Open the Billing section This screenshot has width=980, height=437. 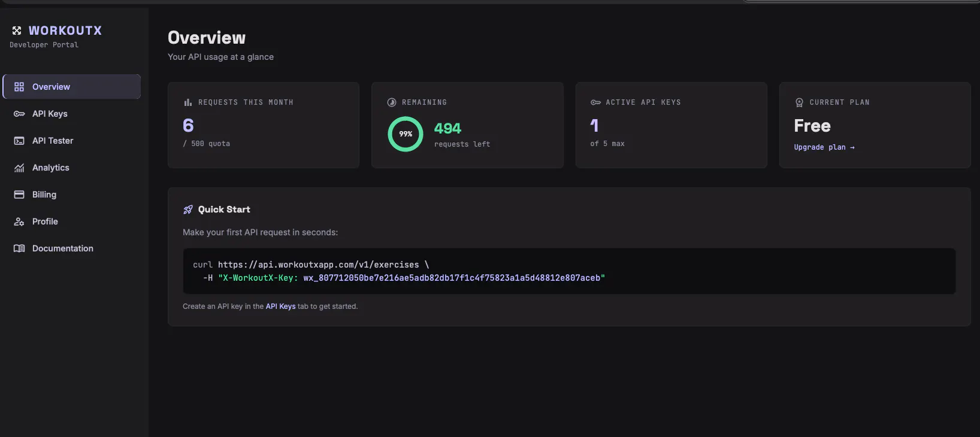[72, 195]
